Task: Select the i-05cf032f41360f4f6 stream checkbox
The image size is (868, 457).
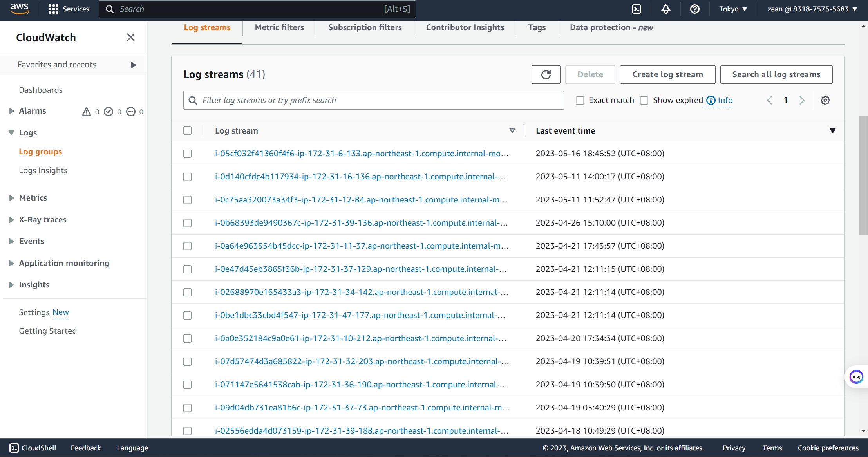Action: pyautogui.click(x=188, y=154)
